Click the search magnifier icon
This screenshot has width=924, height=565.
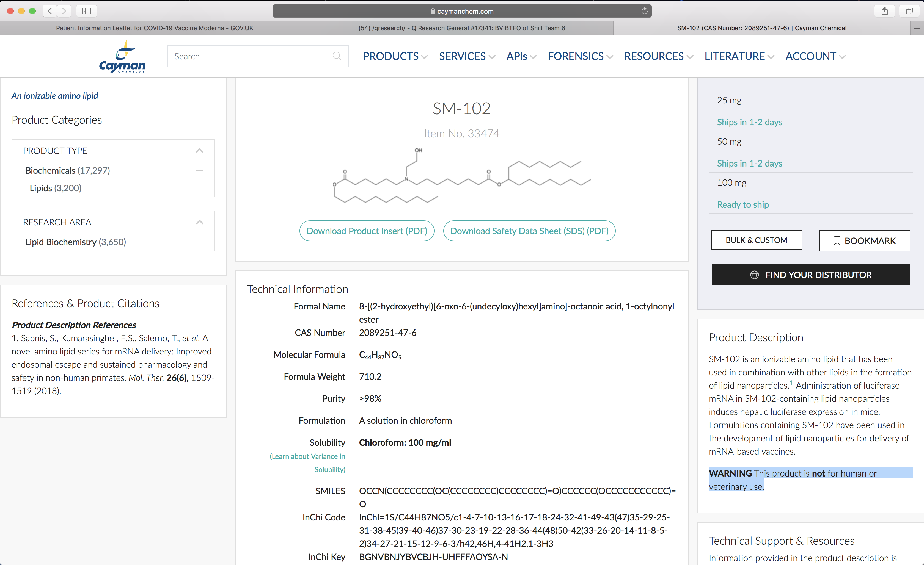(x=337, y=56)
